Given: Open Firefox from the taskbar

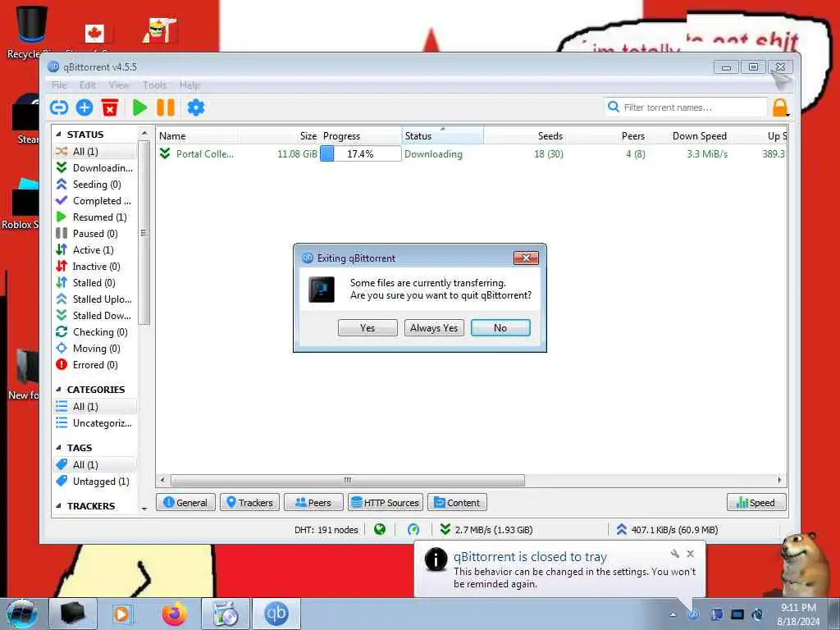Looking at the screenshot, I should coord(175,614).
